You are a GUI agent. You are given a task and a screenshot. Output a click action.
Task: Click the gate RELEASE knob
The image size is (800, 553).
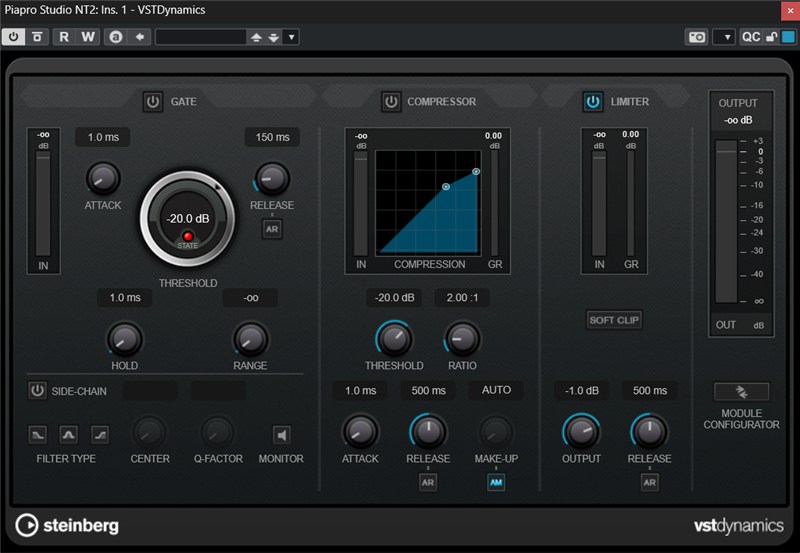(272, 178)
